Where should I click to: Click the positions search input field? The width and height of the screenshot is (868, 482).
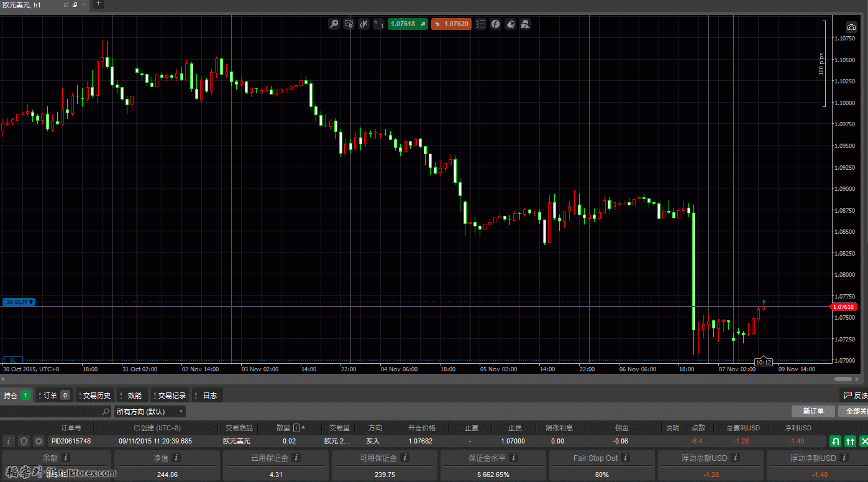[55, 412]
